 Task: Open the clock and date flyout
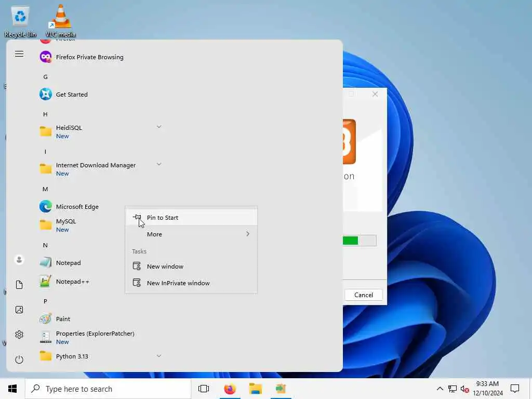point(487,389)
